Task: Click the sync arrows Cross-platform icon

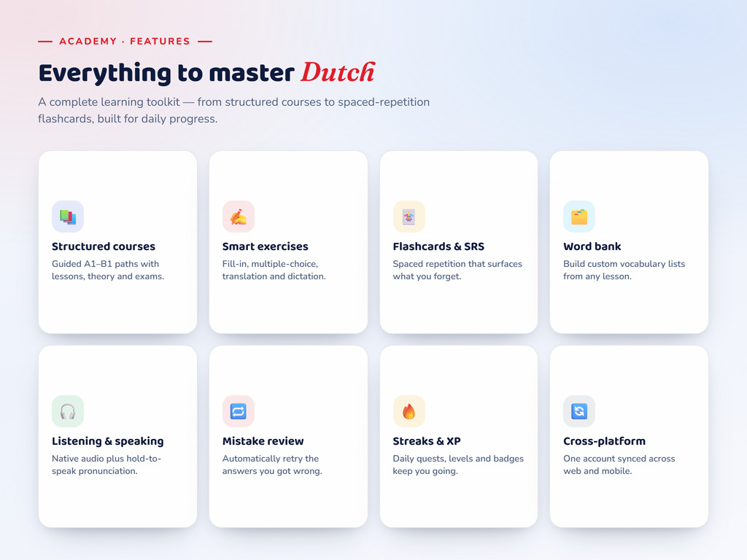Action: [x=578, y=411]
